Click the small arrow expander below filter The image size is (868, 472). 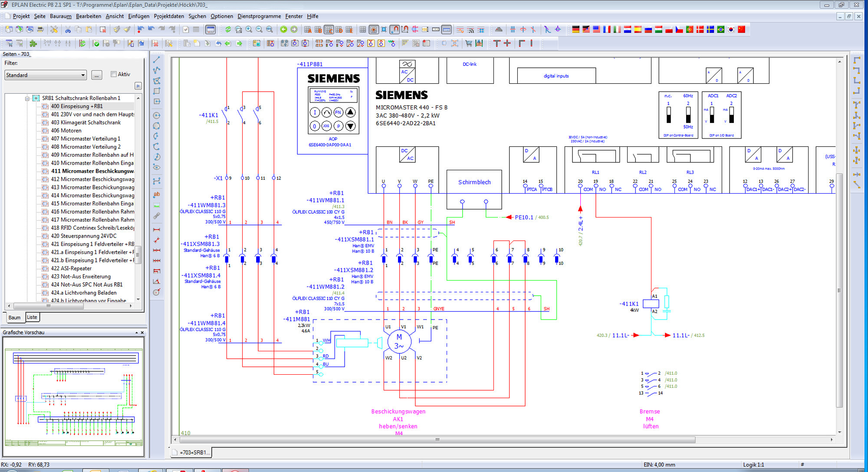[138, 86]
